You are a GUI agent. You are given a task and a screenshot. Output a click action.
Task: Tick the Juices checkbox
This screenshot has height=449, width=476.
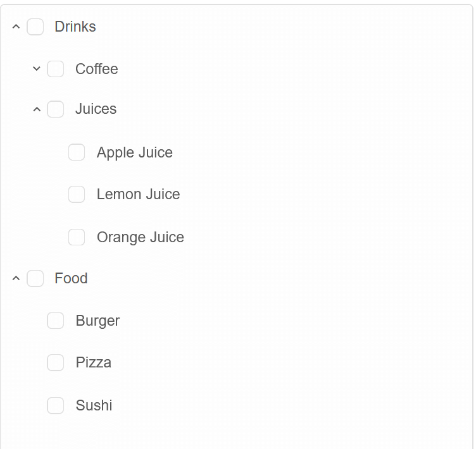[x=56, y=109]
